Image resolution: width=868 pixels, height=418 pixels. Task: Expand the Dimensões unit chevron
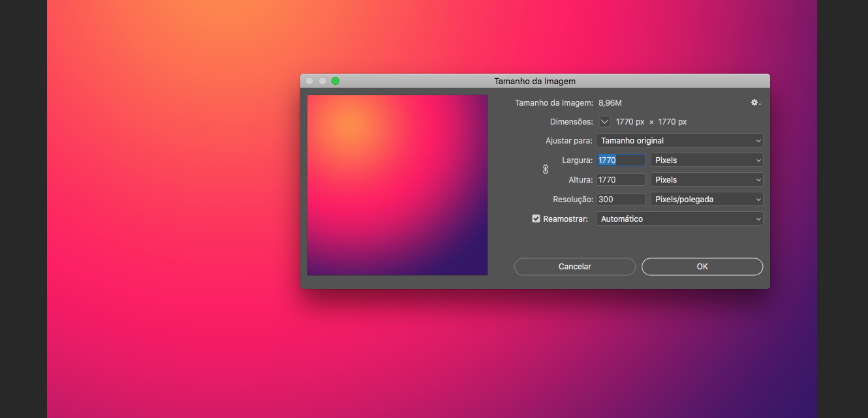tap(604, 122)
